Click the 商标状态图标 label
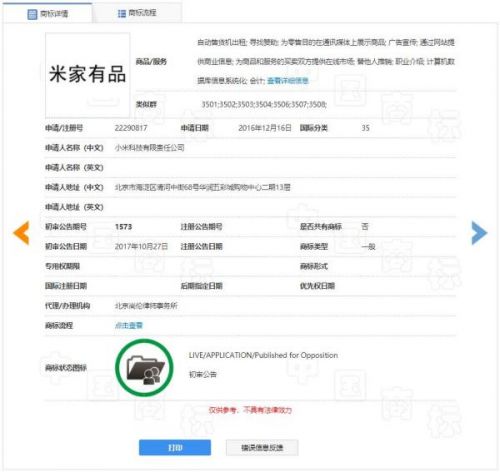Viewport: 500px width, 472px height. tap(66, 368)
